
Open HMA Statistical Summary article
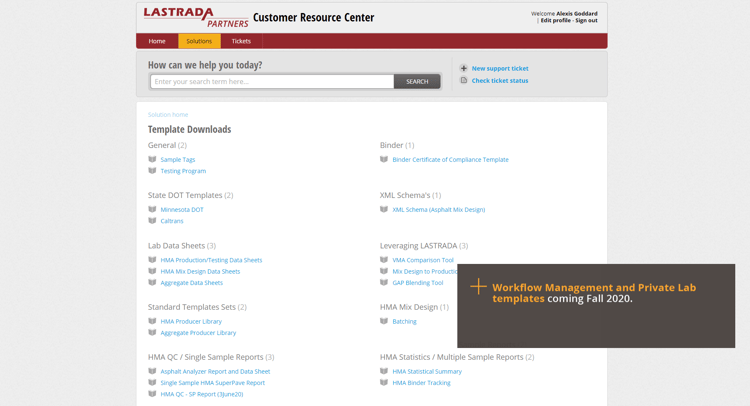(427, 372)
